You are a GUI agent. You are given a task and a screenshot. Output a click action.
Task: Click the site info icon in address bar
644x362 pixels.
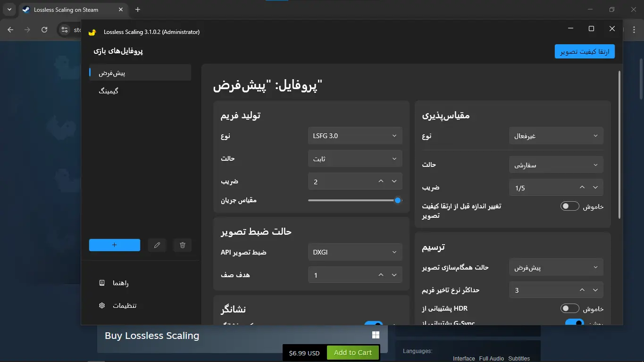click(x=65, y=30)
